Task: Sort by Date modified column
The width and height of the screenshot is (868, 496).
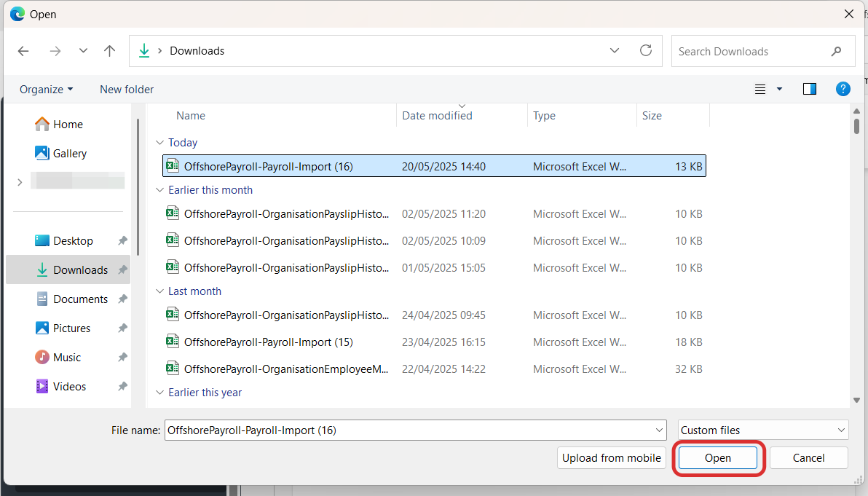Action: pyautogui.click(x=438, y=116)
